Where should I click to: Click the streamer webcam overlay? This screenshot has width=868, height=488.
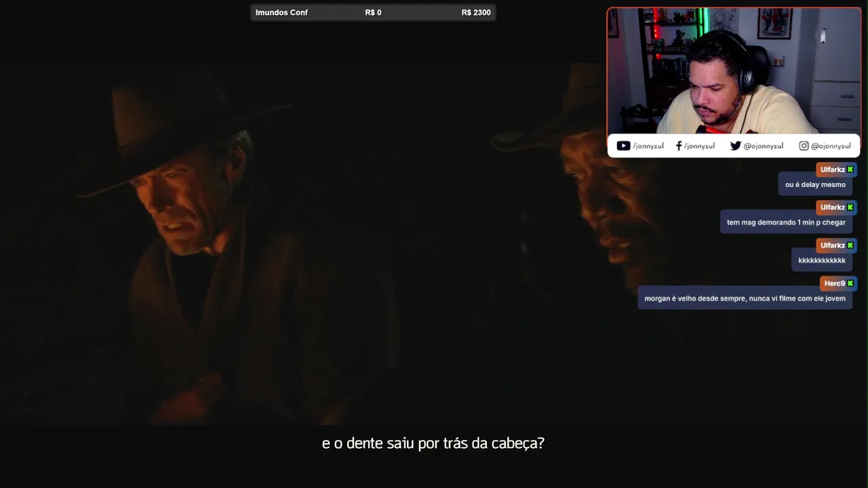tap(734, 71)
